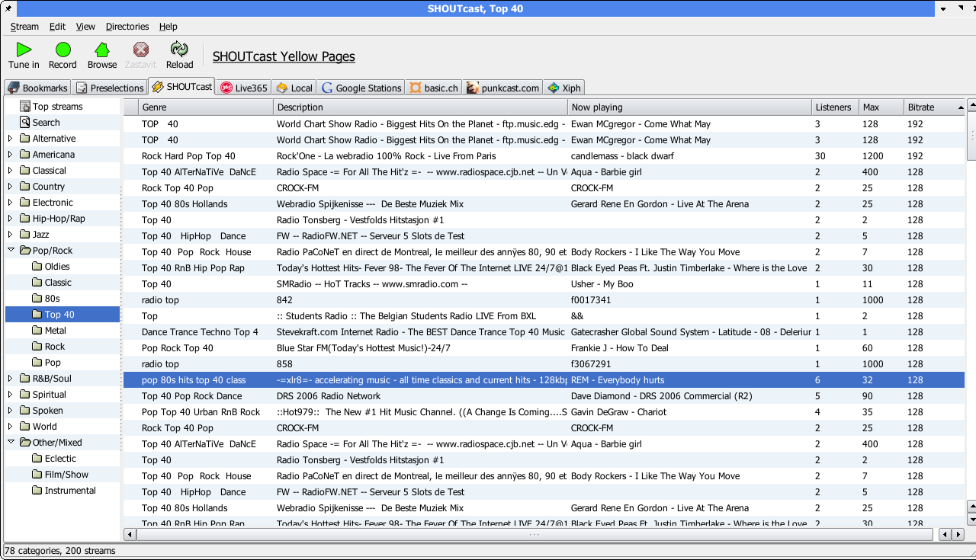Select the Stevekraft.com Internet Radio row
The height and width of the screenshot is (560, 976).
pyautogui.click(x=544, y=332)
